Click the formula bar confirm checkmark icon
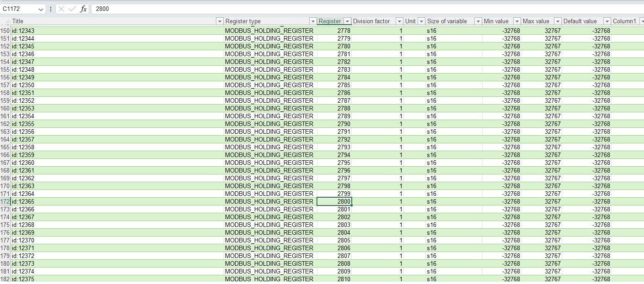The height and width of the screenshot is (284, 644). coord(72,9)
